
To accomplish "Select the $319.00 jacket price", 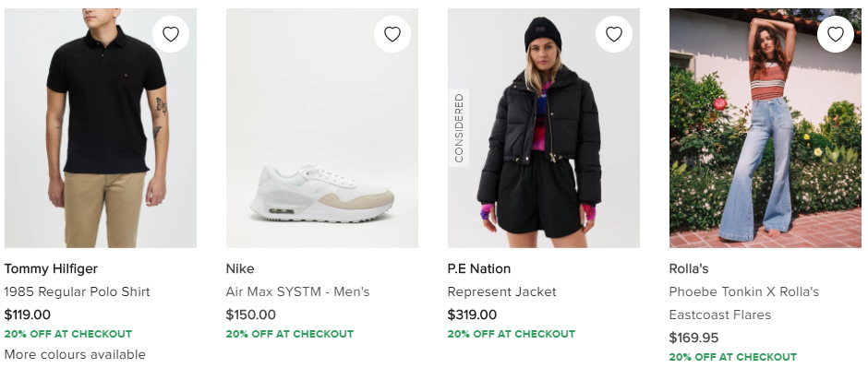I will (472, 315).
